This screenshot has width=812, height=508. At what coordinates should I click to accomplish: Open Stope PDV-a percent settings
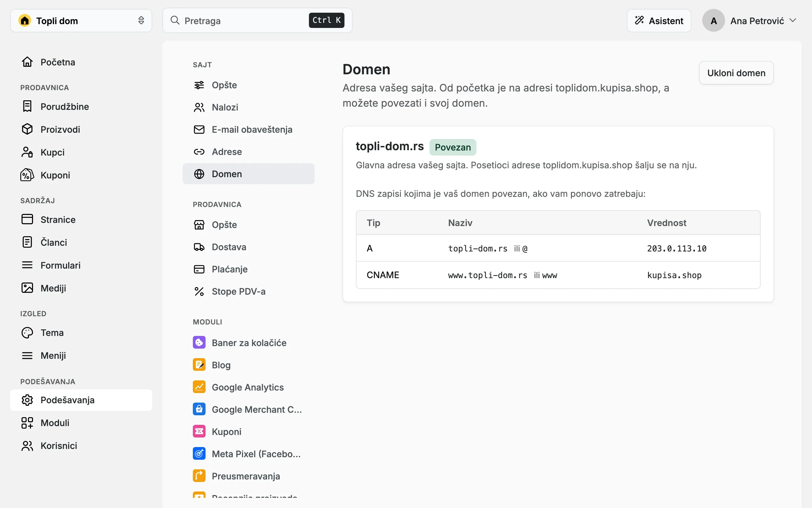[248, 291]
